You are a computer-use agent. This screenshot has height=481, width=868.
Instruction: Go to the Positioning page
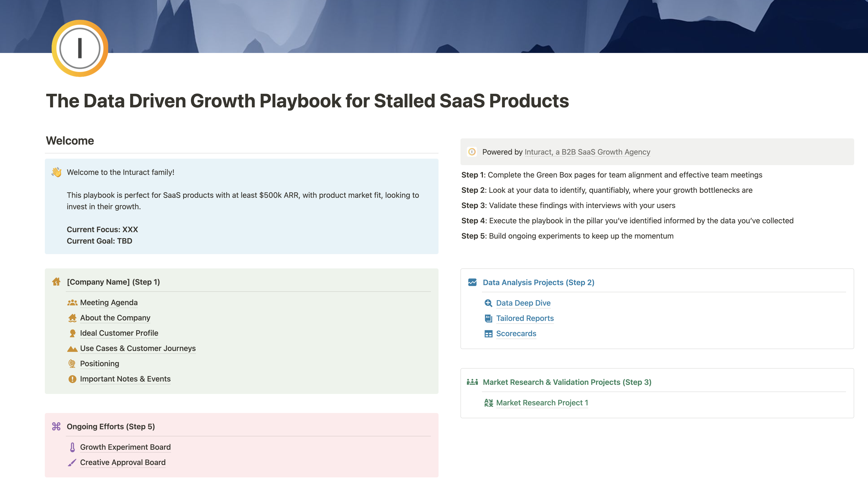point(99,364)
